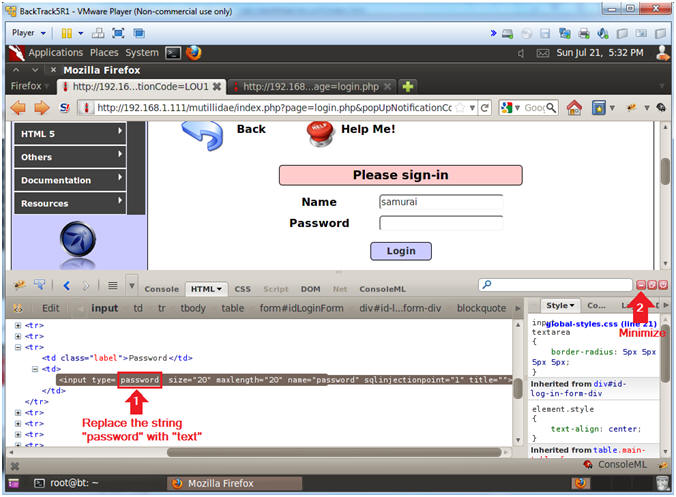Switch to the Firebug Console tab
The width and height of the screenshot is (676, 497).
[x=162, y=289]
